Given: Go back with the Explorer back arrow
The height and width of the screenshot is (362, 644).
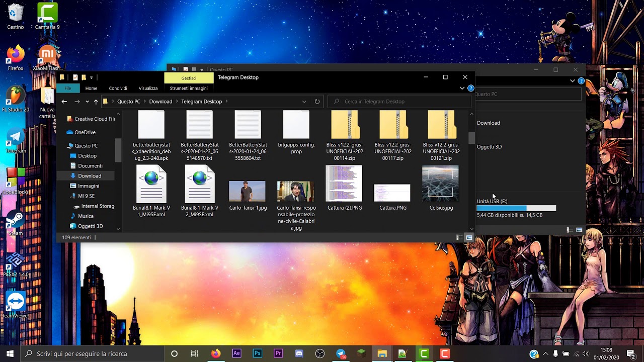Looking at the screenshot, I should pyautogui.click(x=64, y=102).
